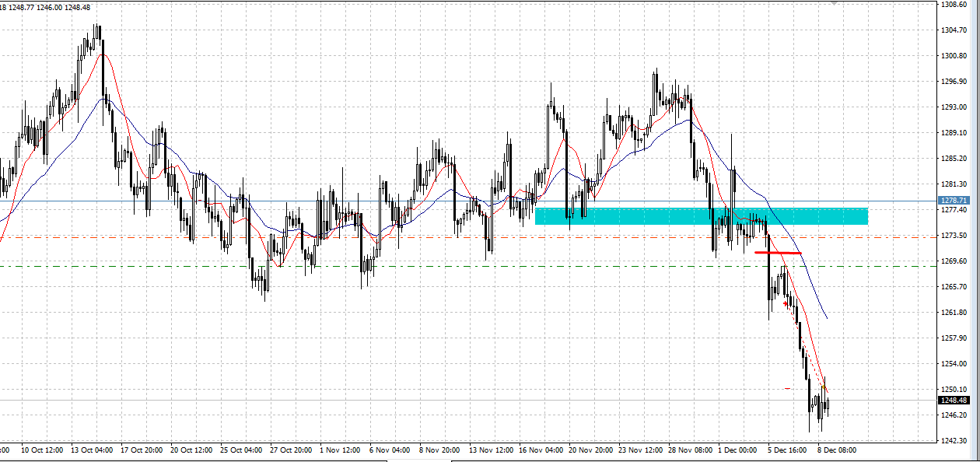Screen dimensions: 980x462
Task: Click the 23 Nov 12:00 time label
Action: pyautogui.click(x=639, y=450)
